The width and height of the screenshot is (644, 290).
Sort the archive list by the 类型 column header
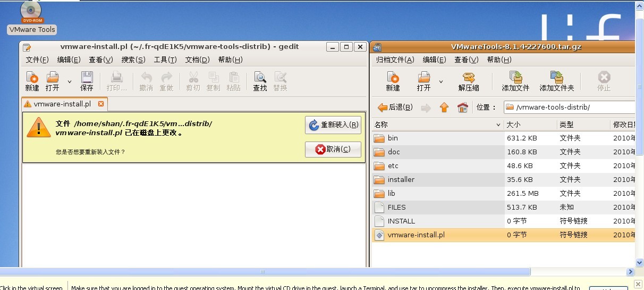tap(584, 125)
